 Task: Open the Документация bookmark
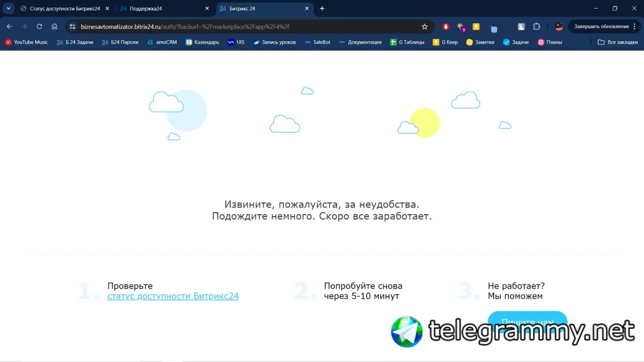coord(360,42)
